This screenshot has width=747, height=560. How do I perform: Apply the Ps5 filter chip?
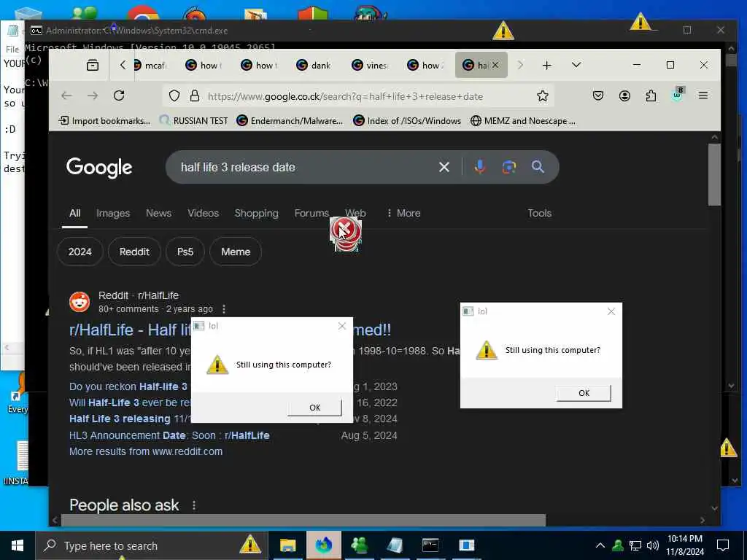click(x=185, y=252)
